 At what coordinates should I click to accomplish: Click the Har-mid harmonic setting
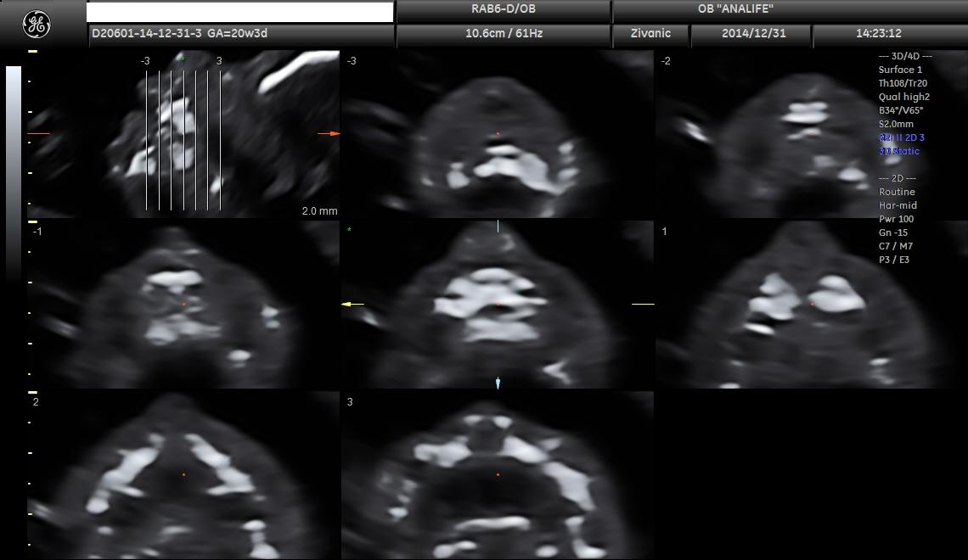point(898,205)
